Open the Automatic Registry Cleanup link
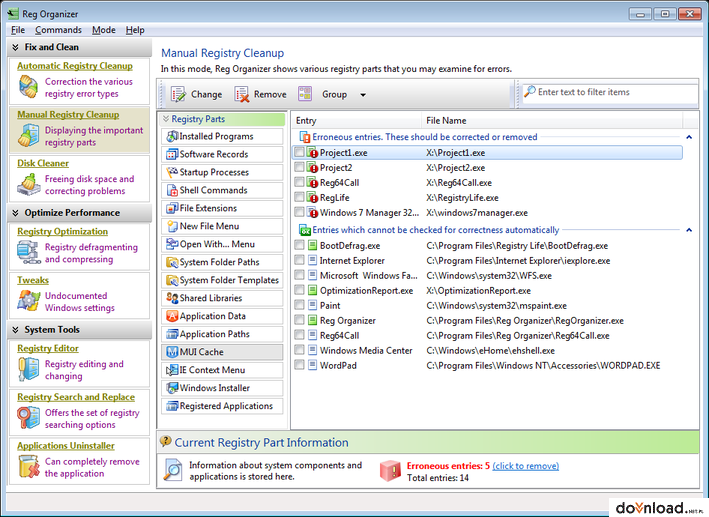The height and width of the screenshot is (517, 709). click(x=75, y=66)
